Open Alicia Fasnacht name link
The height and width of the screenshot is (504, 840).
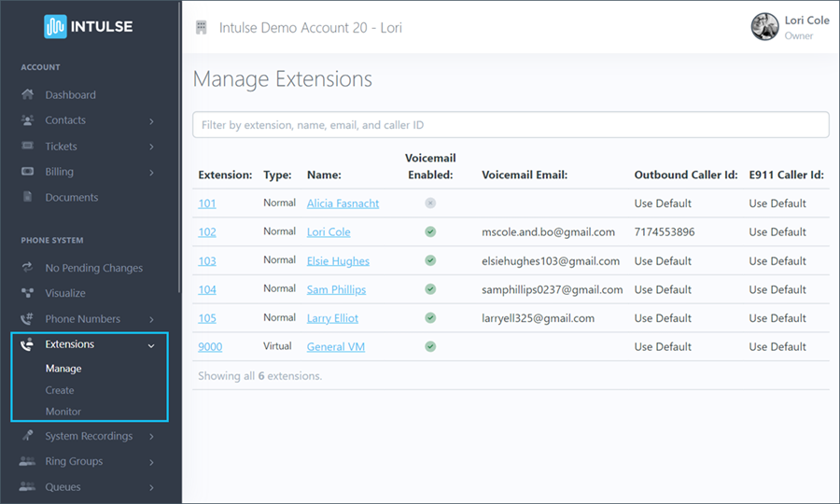(x=343, y=203)
